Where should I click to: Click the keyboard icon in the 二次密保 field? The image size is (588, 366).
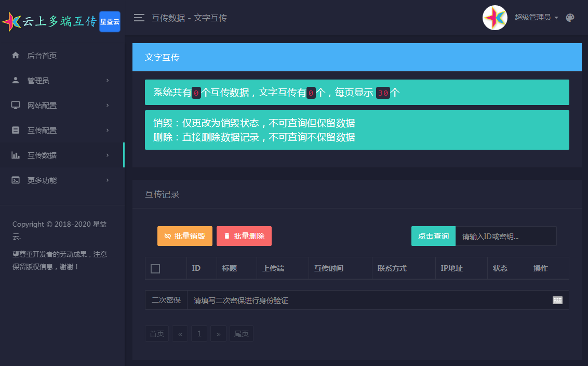pos(557,300)
